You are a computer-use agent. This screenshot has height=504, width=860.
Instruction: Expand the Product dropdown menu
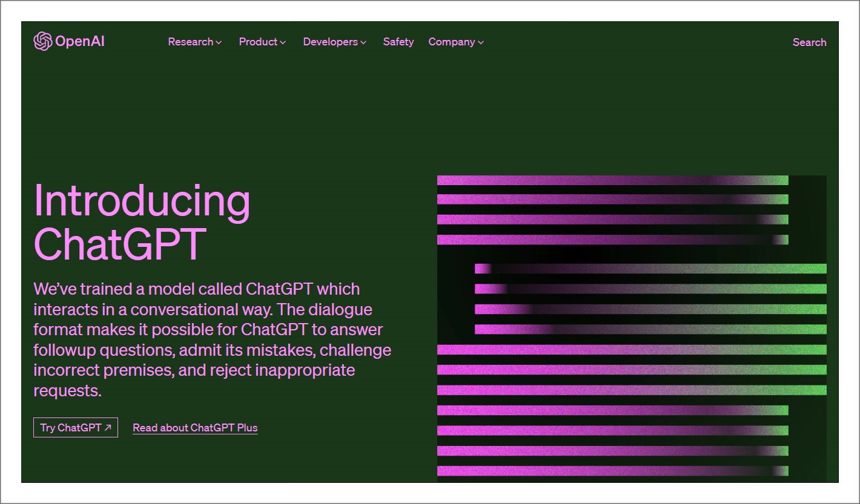(262, 42)
